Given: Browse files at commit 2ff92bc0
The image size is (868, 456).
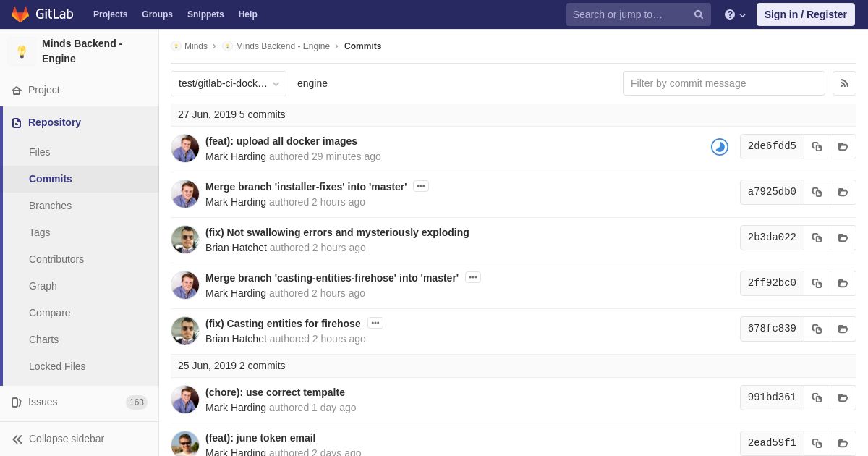Looking at the screenshot, I should [843, 283].
